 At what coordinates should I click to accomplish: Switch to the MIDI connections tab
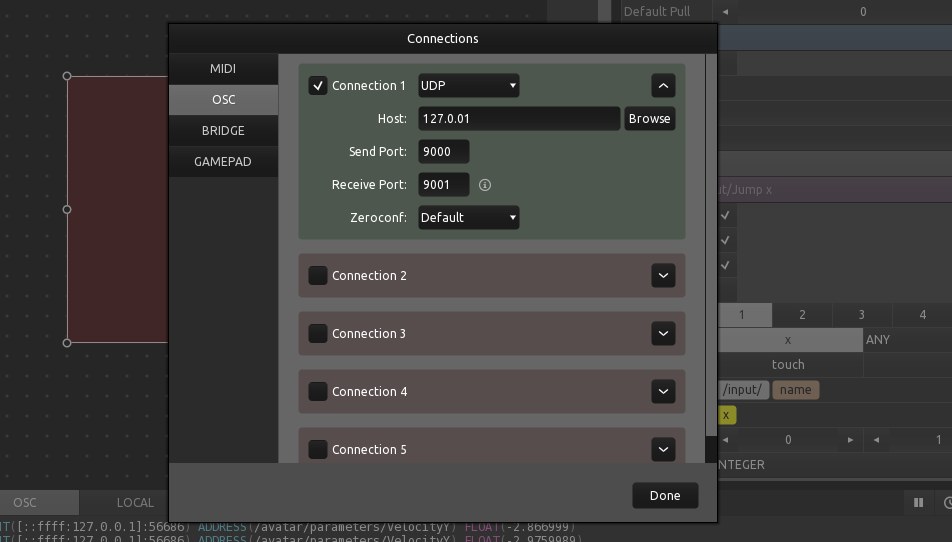click(223, 69)
